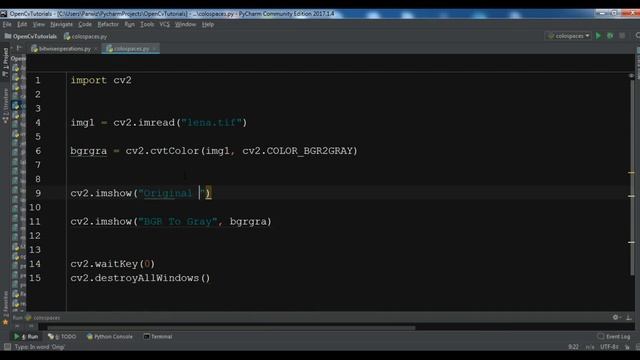Click the bgrgra variable on line 6
Screen dimensions: 640x360
click(89, 151)
